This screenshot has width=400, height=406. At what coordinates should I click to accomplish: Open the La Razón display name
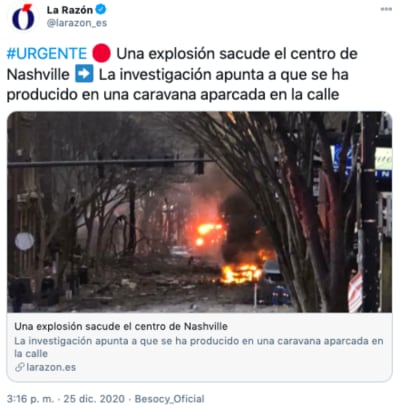click(70, 10)
